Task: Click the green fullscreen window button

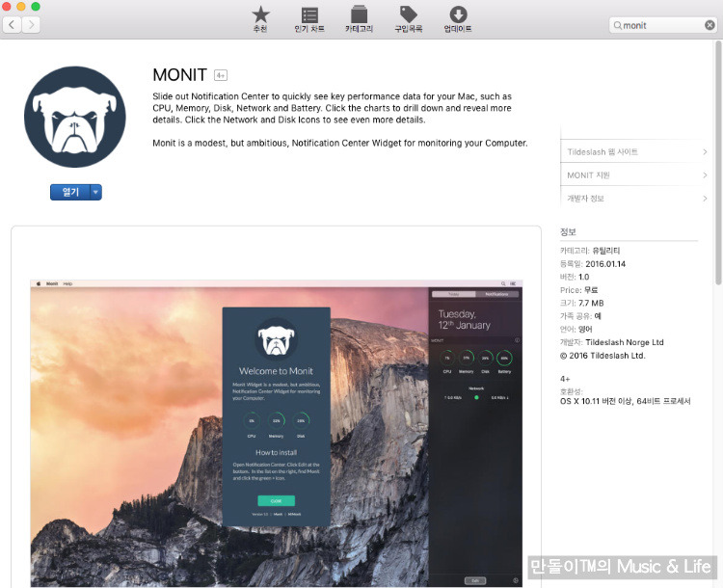Action: pos(36,6)
